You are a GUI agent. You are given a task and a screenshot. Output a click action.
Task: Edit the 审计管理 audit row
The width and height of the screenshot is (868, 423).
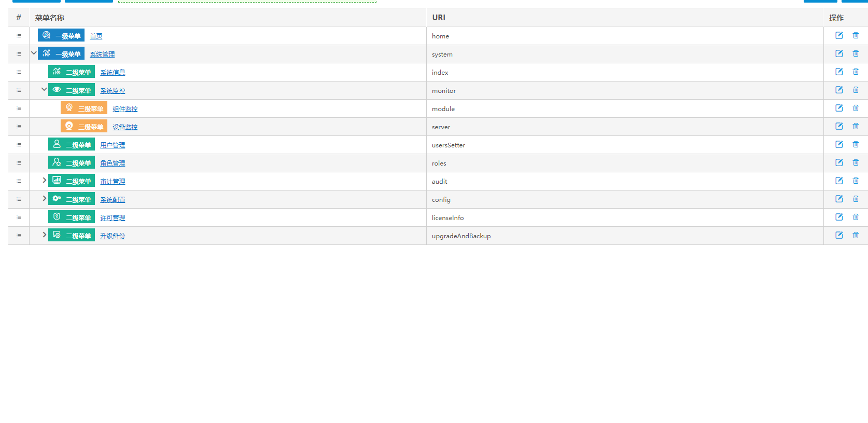pyautogui.click(x=839, y=181)
